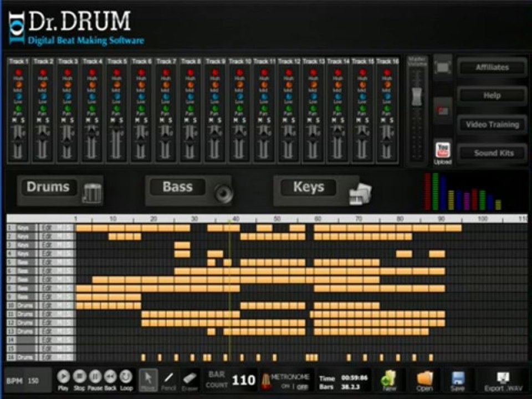Click Edit on sequencer row 10 Drums
The width and height of the screenshot is (532, 399).
47,305
